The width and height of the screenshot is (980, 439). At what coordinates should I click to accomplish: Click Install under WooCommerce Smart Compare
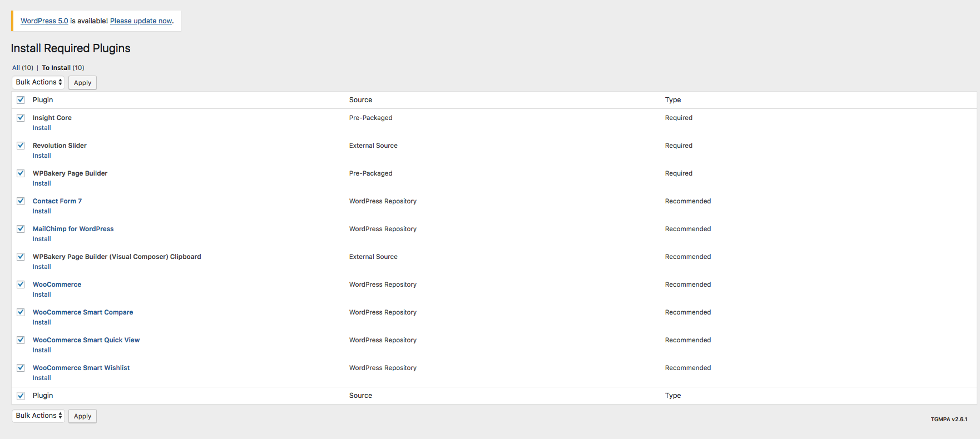tap(42, 322)
